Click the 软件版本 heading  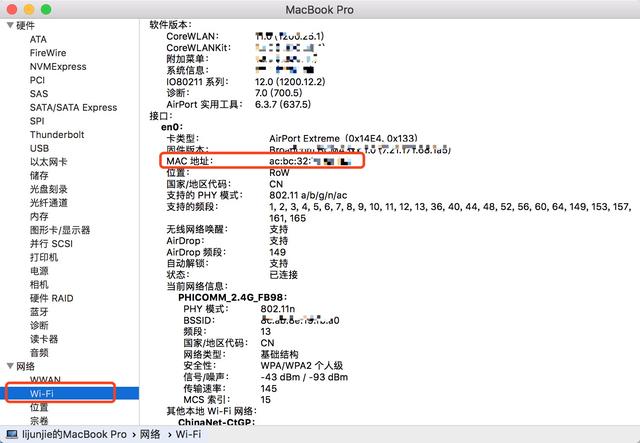(171, 24)
